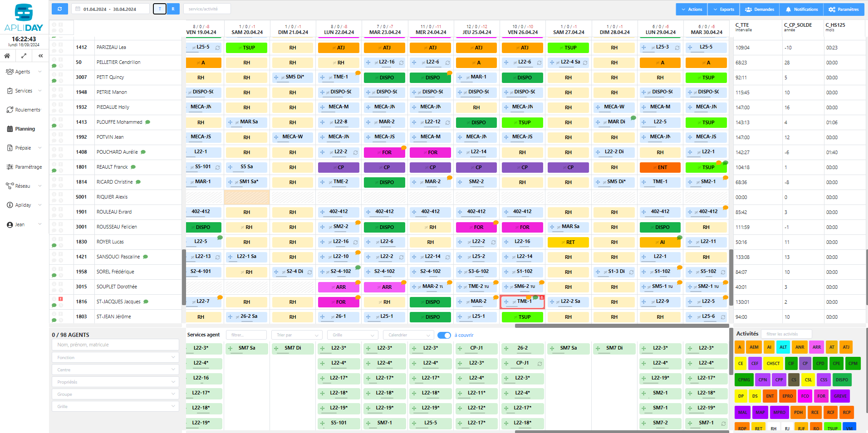Viewport: 868px width, 433px height.
Task: Open Demandes people-icon button
Action: (760, 9)
